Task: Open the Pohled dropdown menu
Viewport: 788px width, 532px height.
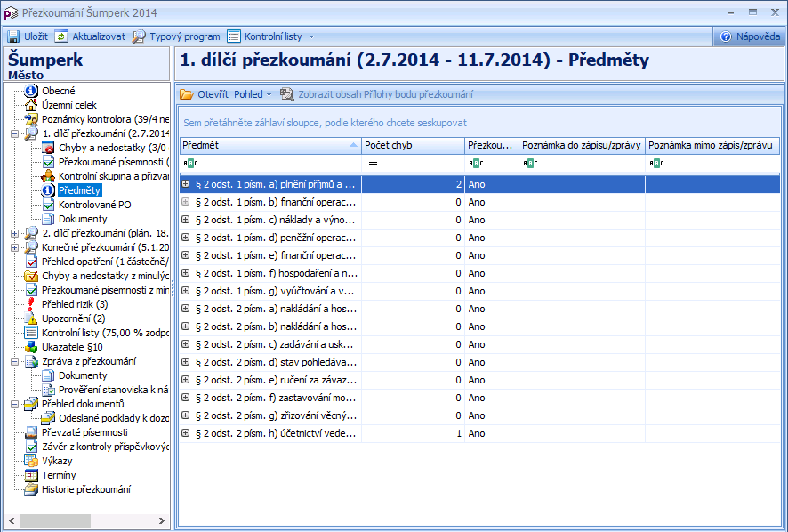Action: (x=253, y=94)
